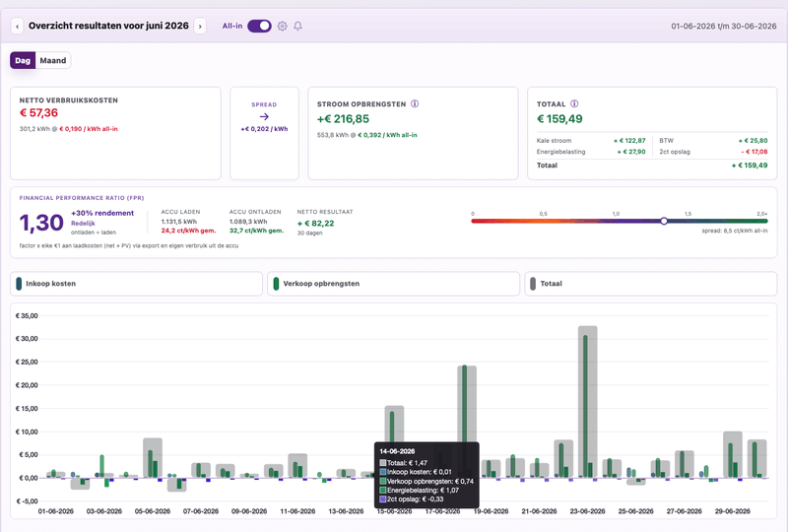Image resolution: width=788 pixels, height=532 pixels.
Task: Open notifications via the bell icon
Action: pyautogui.click(x=298, y=26)
